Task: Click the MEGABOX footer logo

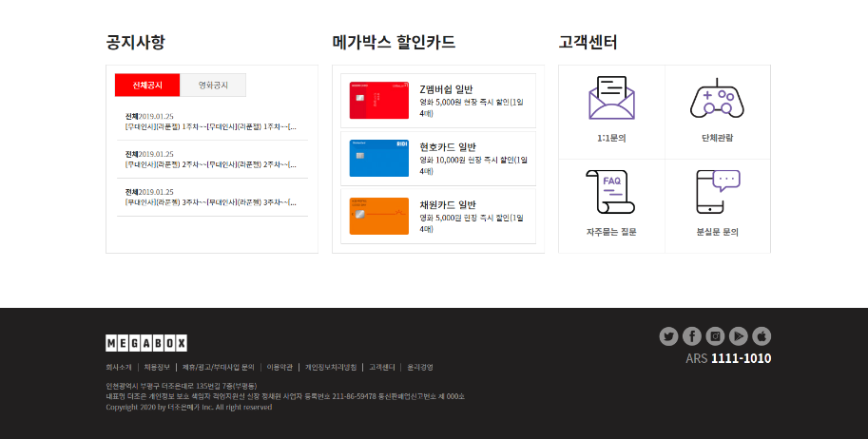Action: tap(146, 343)
